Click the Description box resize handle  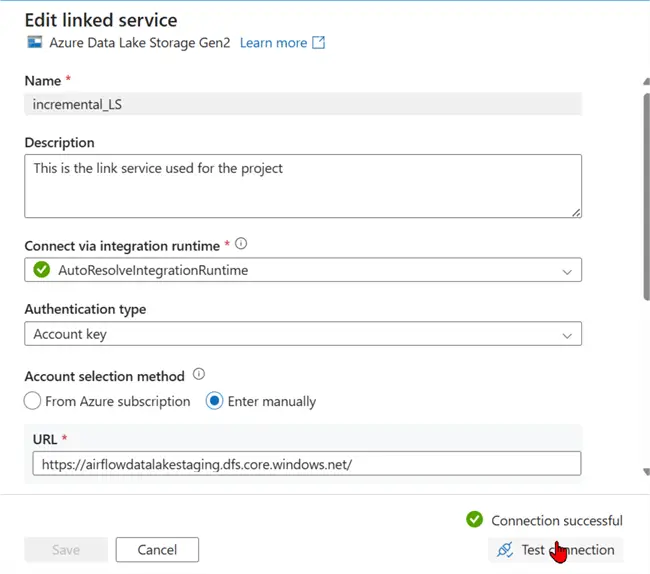tap(576, 212)
